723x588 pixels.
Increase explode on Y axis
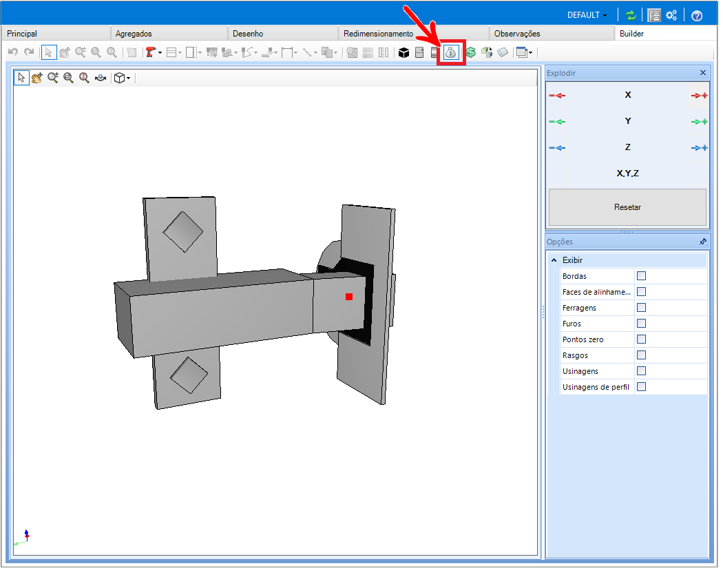click(699, 122)
